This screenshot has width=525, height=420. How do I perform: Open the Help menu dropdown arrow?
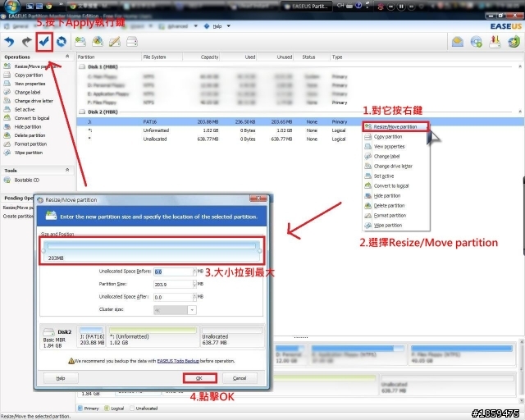tap(229, 26)
